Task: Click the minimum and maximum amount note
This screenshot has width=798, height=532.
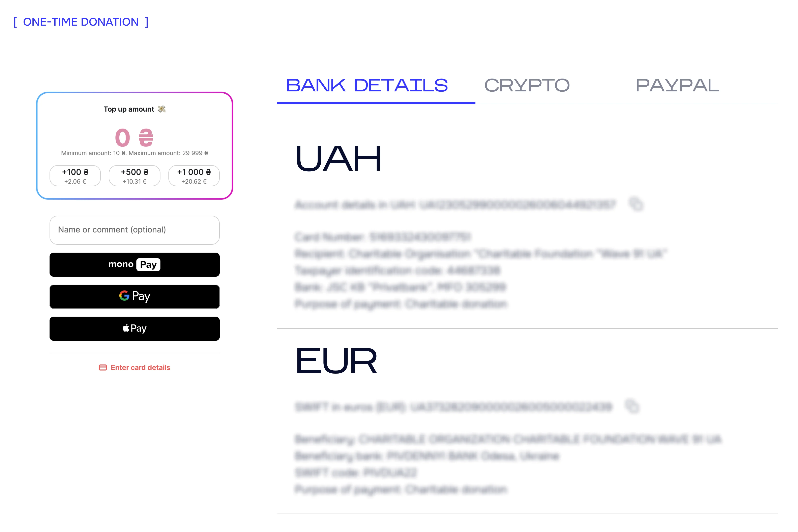Action: point(134,153)
